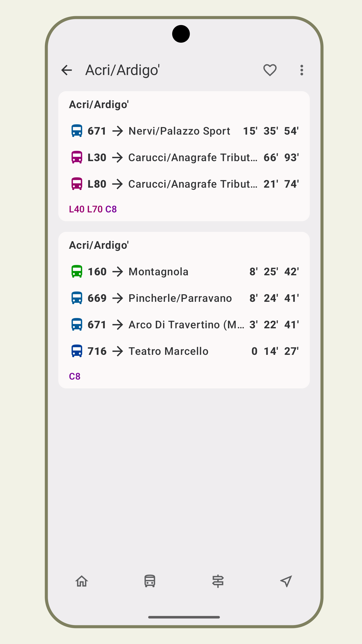Viewport: 362px width, 644px height.
Task: Click the green bus icon for line 160
Action: coord(77,272)
